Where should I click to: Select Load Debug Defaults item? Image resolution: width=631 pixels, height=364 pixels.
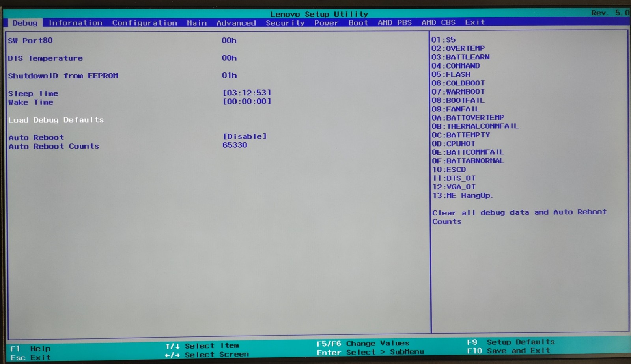tap(56, 120)
